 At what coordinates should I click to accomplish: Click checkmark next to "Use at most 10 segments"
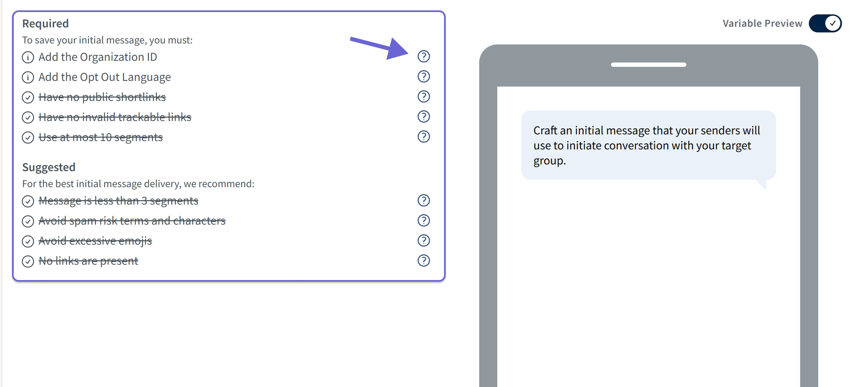pos(28,138)
